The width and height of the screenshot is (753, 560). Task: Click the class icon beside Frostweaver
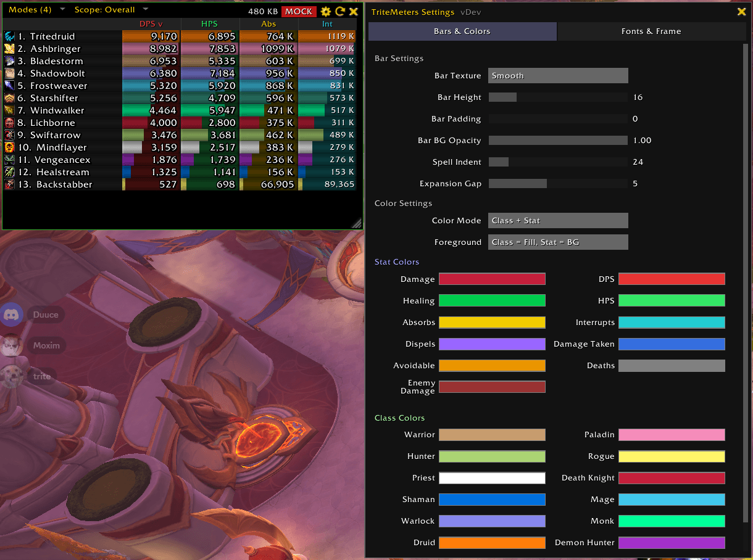coord(9,86)
